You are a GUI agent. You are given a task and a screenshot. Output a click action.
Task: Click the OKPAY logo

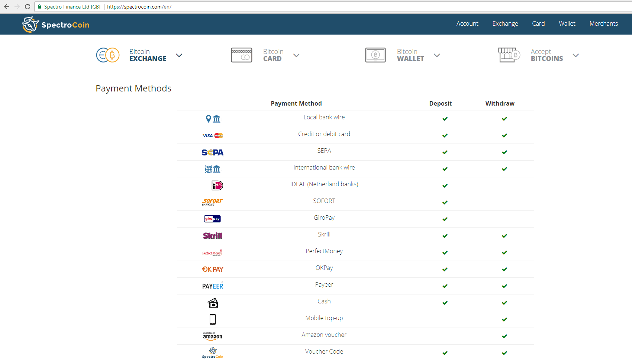213,269
